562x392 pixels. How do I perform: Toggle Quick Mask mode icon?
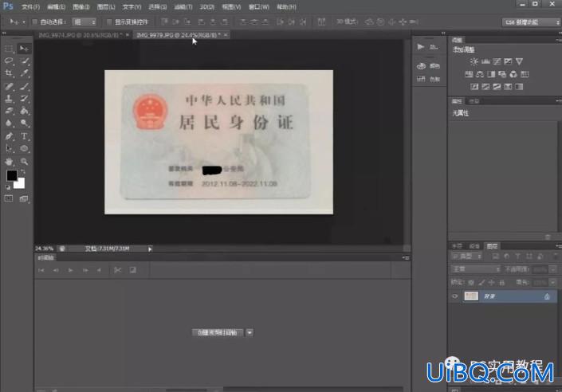point(9,198)
